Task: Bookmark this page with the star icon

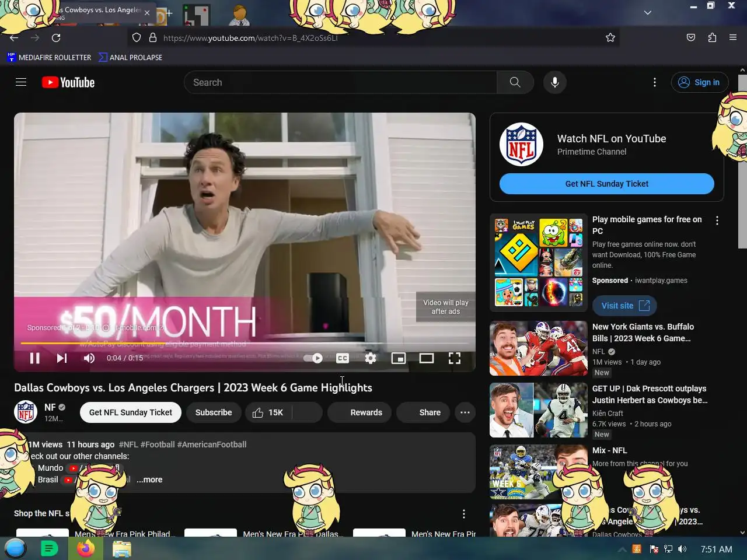Action: [x=610, y=37]
